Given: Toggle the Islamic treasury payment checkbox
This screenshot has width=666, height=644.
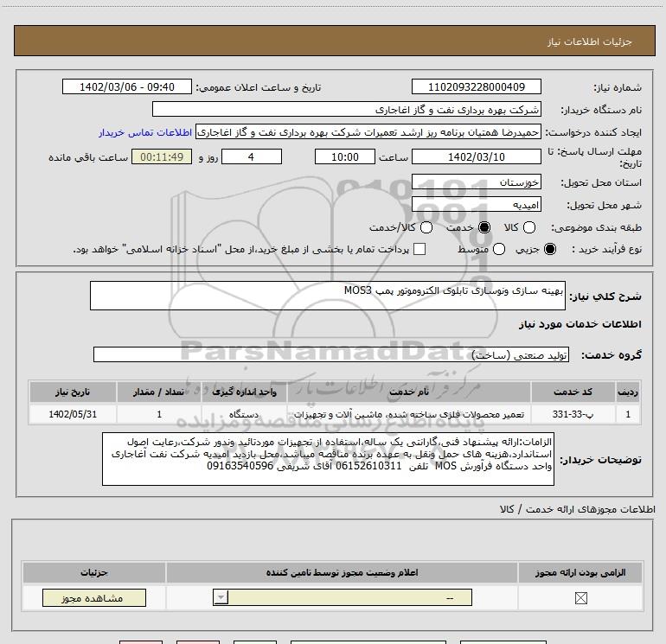Looking at the screenshot, I should point(419,249).
